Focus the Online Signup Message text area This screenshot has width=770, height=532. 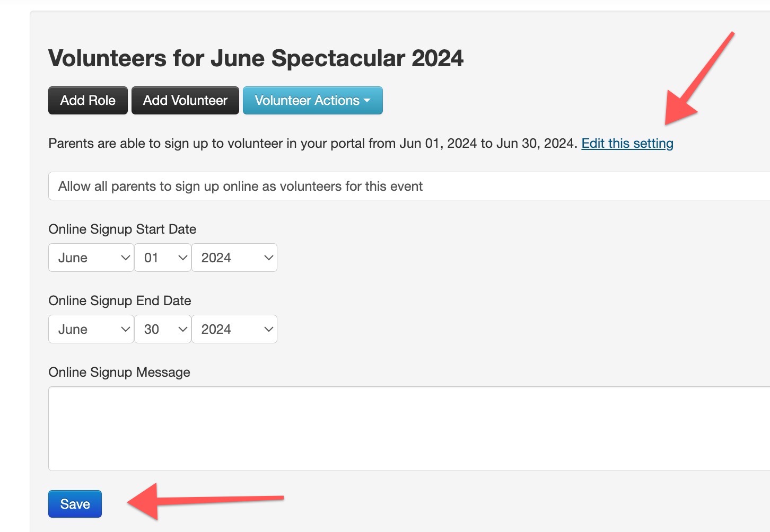(409, 429)
